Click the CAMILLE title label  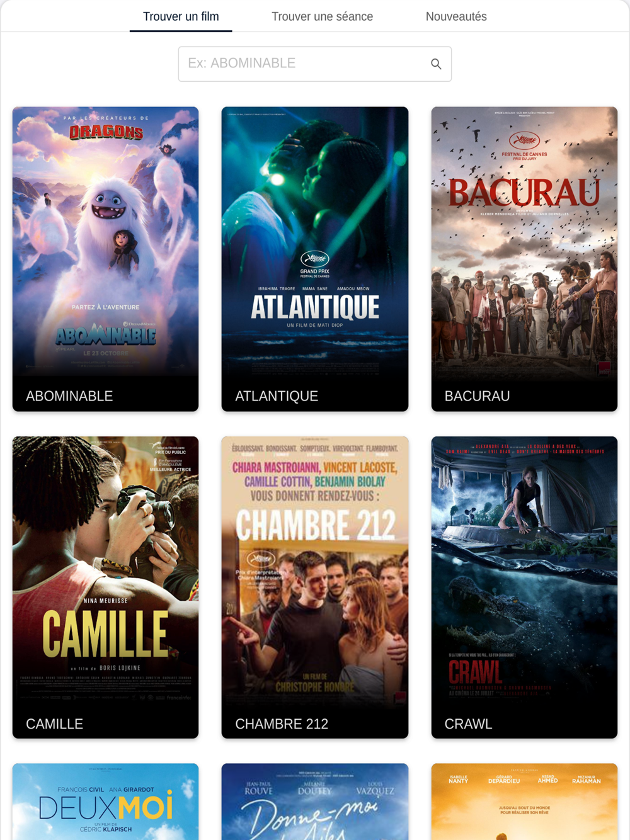54,724
